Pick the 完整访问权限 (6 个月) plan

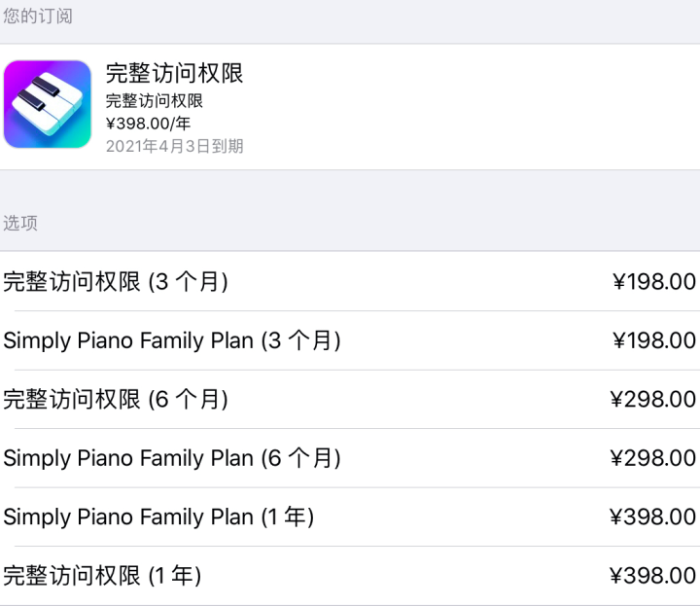tap(116, 399)
